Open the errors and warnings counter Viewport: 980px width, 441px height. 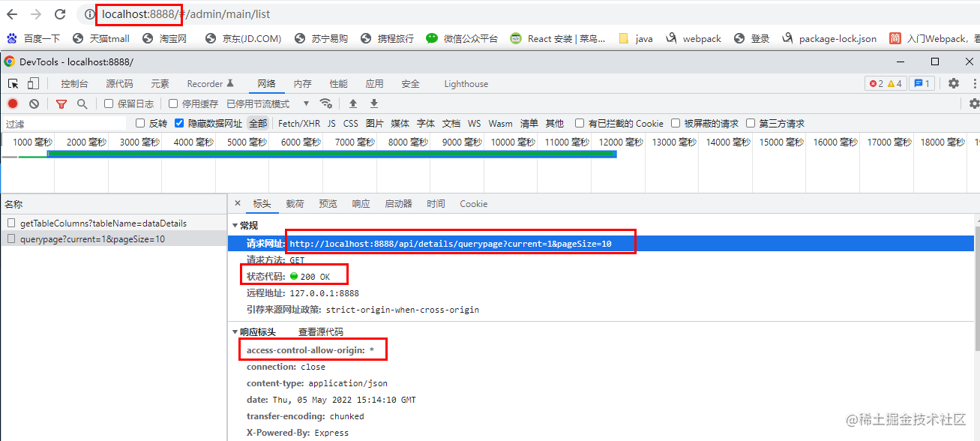885,83
